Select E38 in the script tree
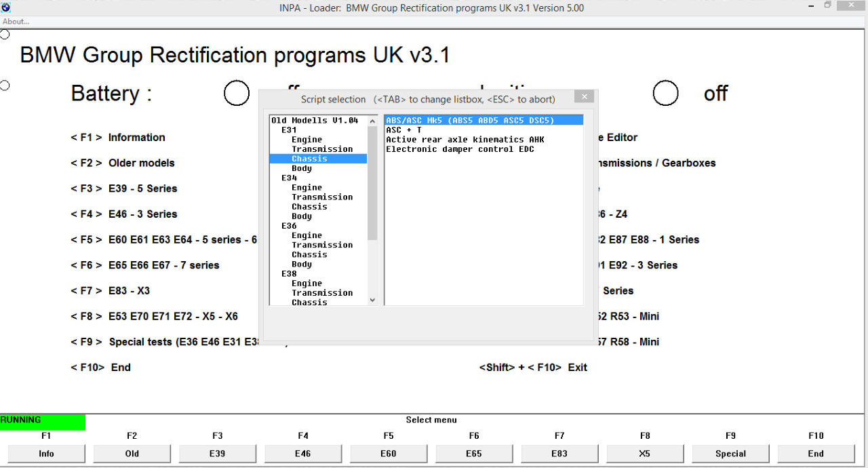Viewport: 868px width, 468px height. coord(289,273)
